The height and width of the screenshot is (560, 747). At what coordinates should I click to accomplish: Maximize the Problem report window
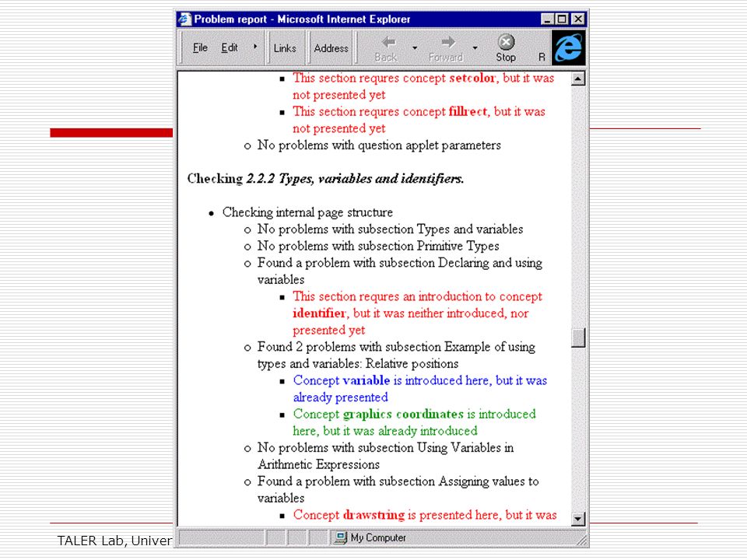562,19
